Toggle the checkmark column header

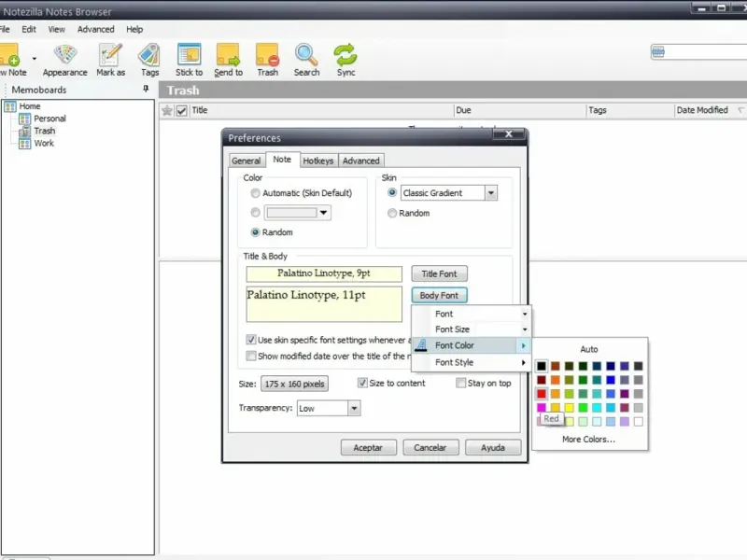tap(181, 110)
